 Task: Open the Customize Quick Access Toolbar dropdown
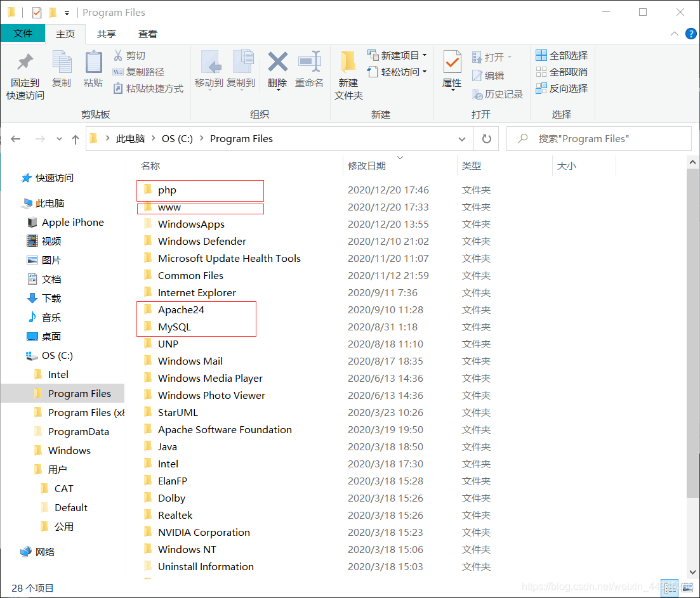[x=67, y=13]
